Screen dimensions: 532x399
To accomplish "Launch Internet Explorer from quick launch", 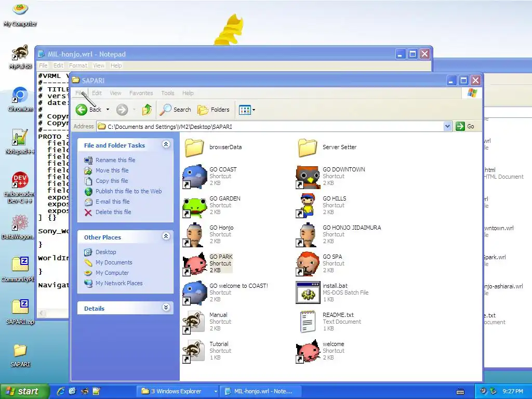I will pos(61,391).
